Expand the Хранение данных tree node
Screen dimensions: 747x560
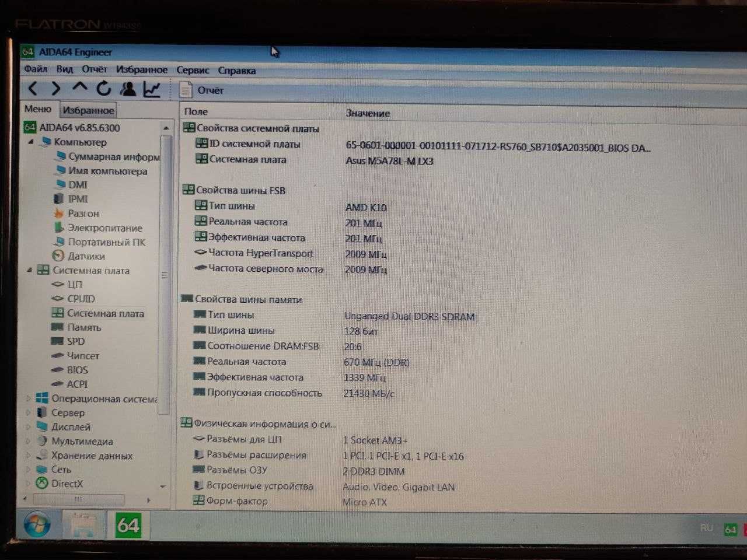(29, 455)
